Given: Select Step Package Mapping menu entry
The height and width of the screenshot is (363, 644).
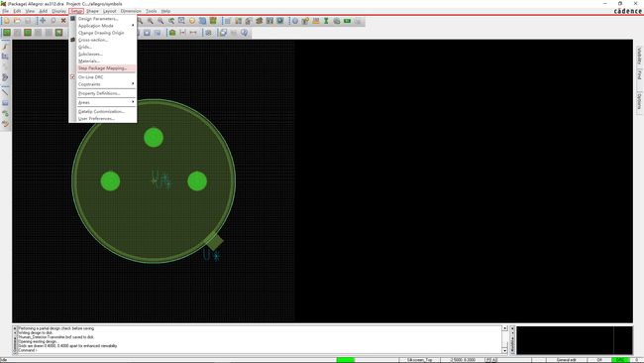Looking at the screenshot, I should (x=103, y=68).
